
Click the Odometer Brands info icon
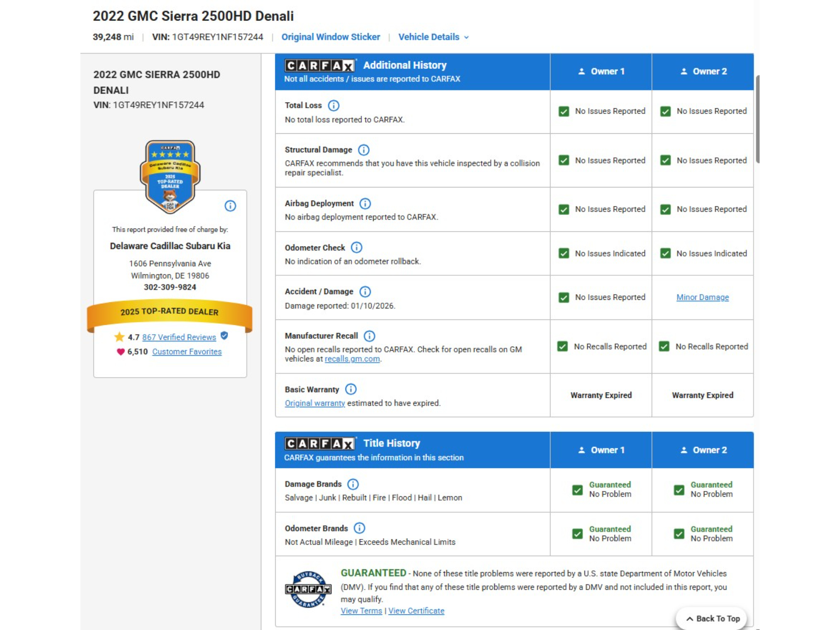coord(359,528)
